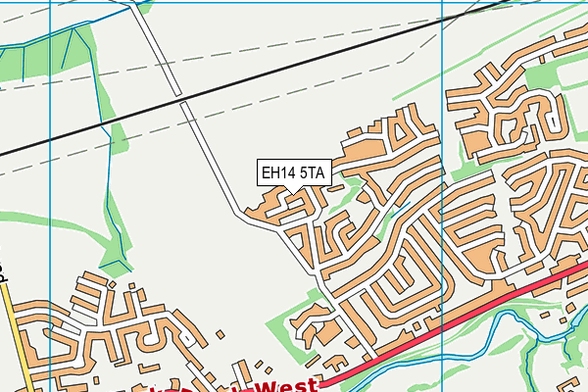Click the solid black railway line

tap(255, 78)
